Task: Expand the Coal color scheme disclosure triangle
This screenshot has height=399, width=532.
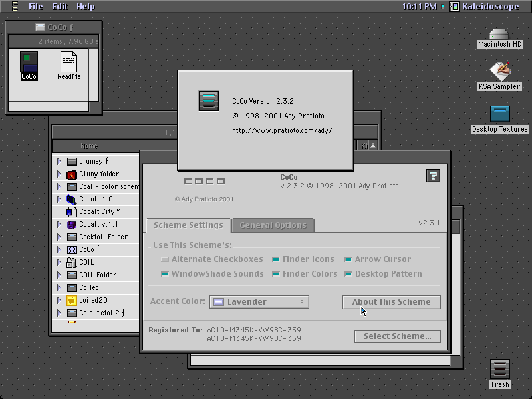Action: click(x=59, y=187)
